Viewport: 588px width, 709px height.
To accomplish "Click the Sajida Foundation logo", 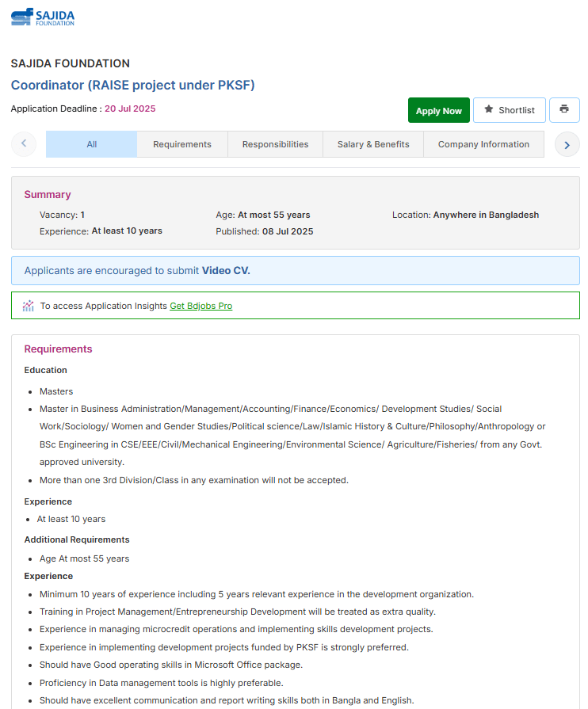I will 43,17.
